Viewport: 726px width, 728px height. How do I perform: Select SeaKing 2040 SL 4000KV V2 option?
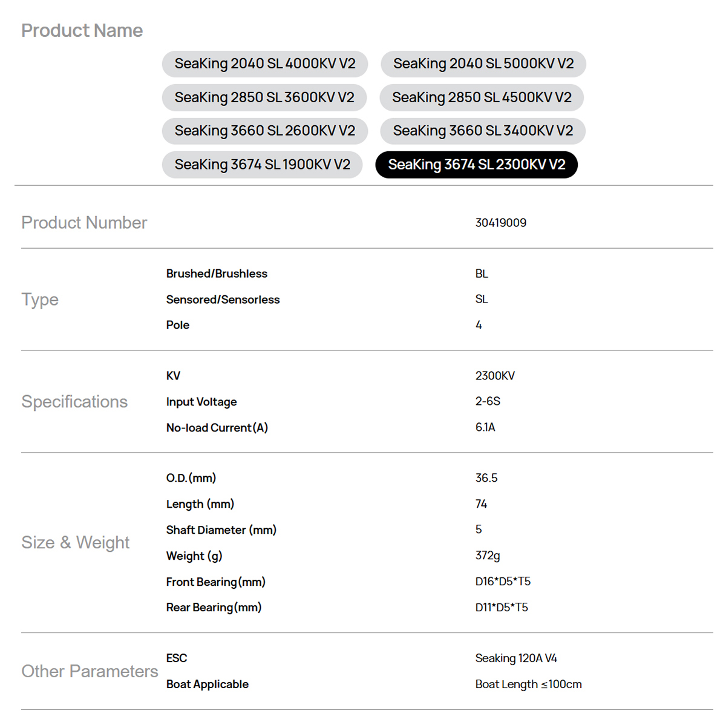(x=265, y=64)
